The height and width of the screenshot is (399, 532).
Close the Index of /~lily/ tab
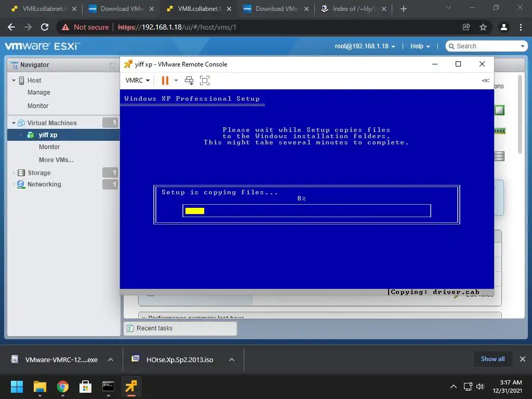(x=384, y=9)
